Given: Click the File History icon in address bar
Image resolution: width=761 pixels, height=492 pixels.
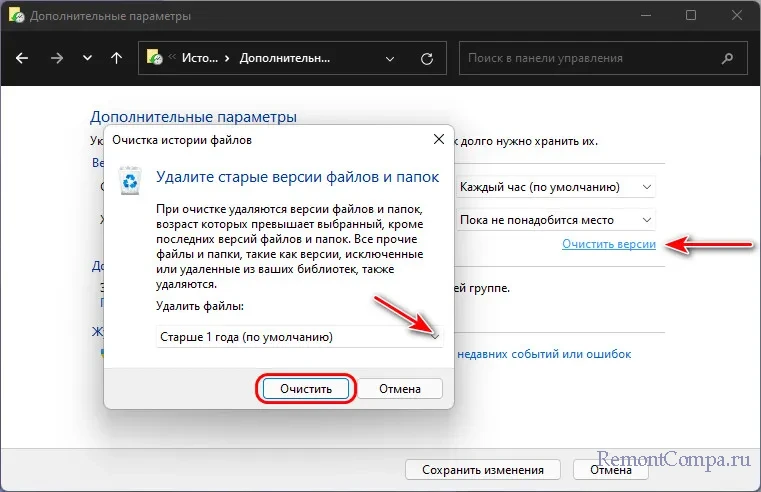Looking at the screenshot, I should click(157, 58).
